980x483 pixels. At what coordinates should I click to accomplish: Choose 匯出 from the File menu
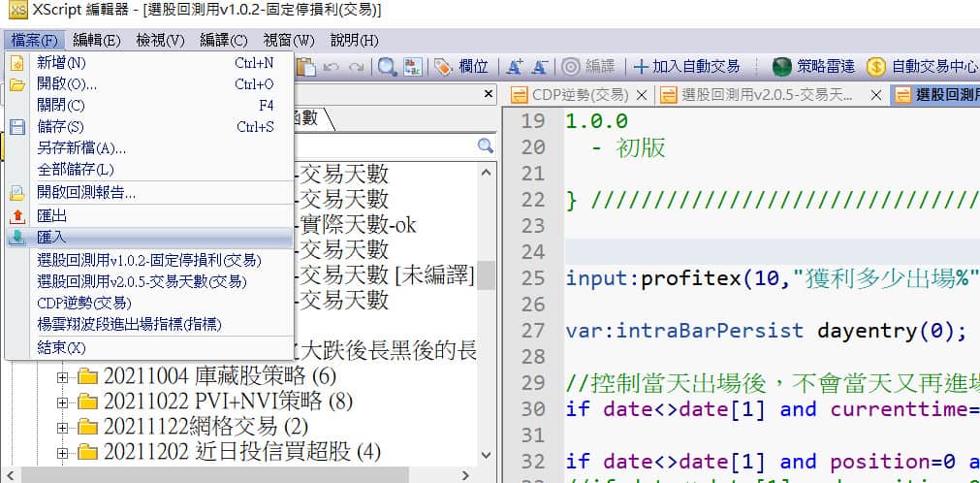(x=51, y=215)
